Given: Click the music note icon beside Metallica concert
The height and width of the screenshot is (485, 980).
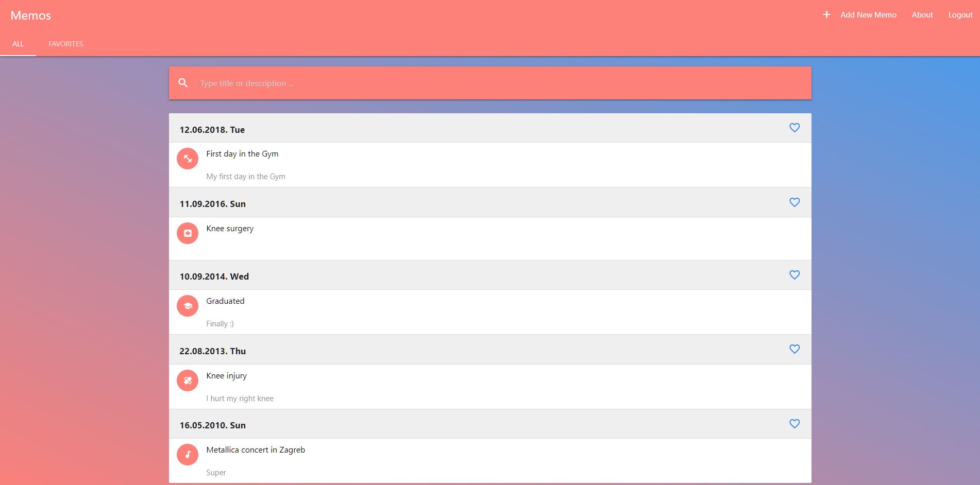Looking at the screenshot, I should (x=188, y=455).
